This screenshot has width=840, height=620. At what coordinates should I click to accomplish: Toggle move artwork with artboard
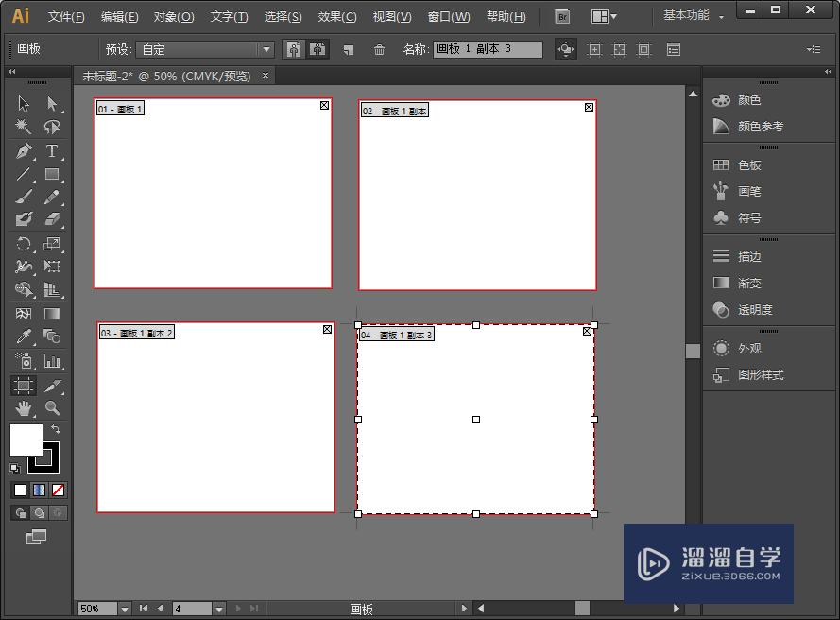566,49
